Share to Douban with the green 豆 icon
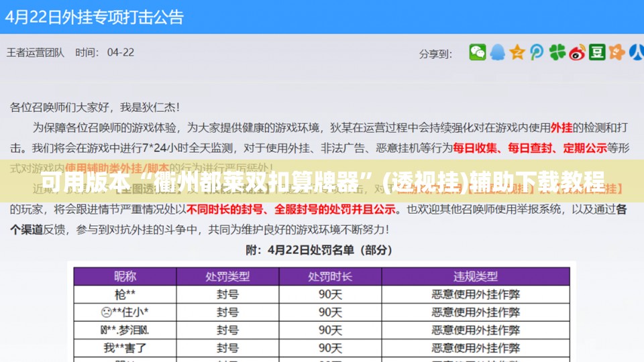644x362 pixels. click(597, 52)
